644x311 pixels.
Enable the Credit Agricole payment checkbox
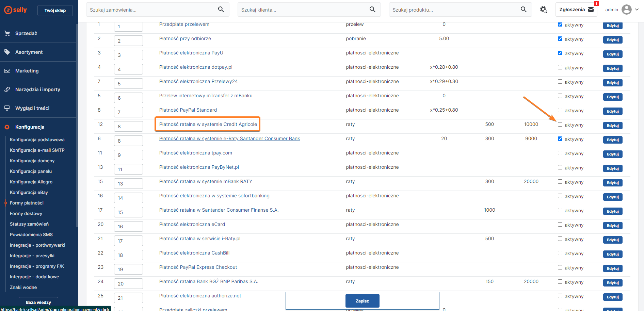[x=560, y=125]
